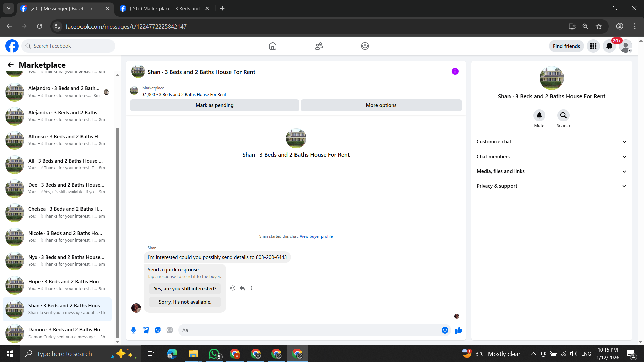Click the purple conversation info icon
Screen dimensions: 644x362
(455, 71)
